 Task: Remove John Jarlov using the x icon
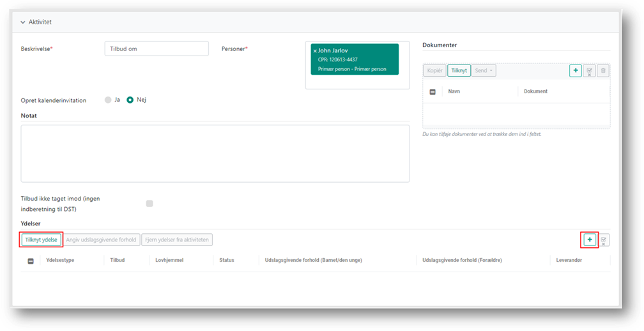(x=314, y=50)
